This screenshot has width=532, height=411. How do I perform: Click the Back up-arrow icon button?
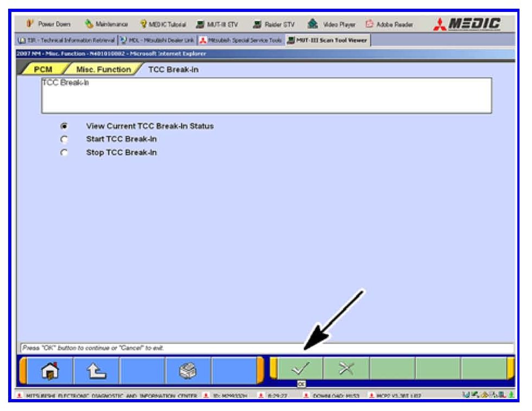pyautogui.click(x=96, y=371)
